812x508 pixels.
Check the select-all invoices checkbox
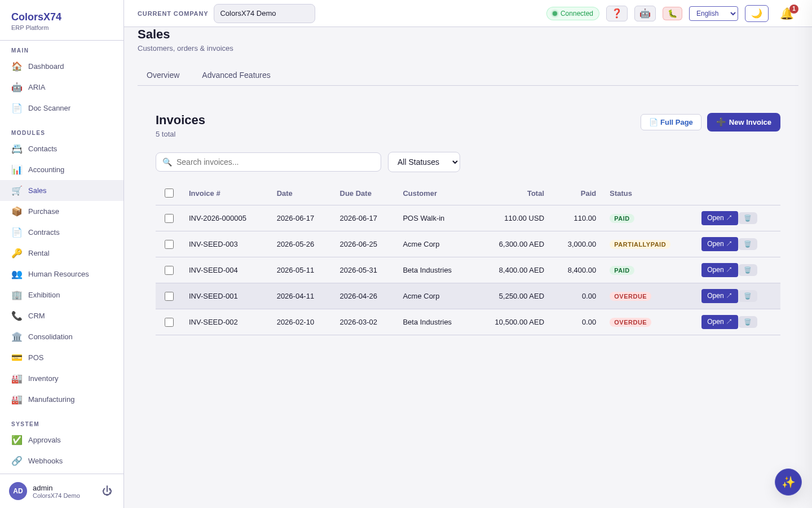[169, 193]
